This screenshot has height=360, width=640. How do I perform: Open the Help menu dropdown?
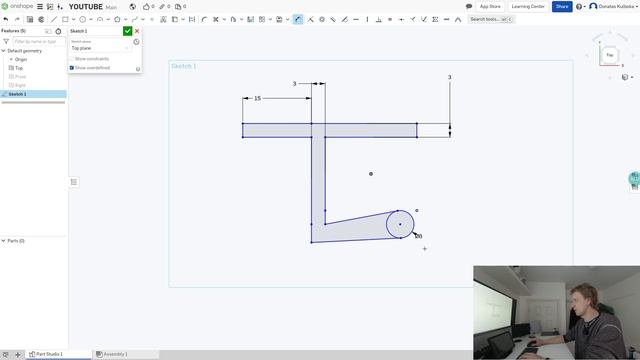tap(580, 7)
